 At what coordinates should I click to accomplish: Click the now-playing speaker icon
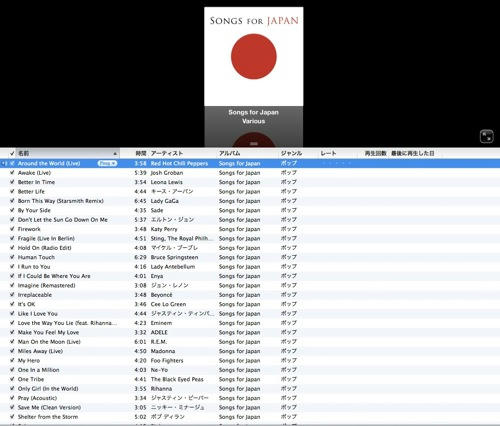[4, 163]
